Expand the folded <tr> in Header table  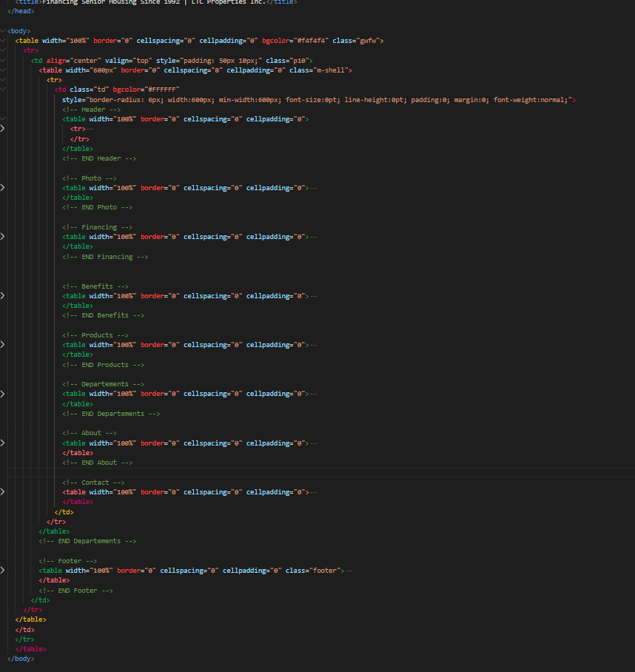pos(2,129)
